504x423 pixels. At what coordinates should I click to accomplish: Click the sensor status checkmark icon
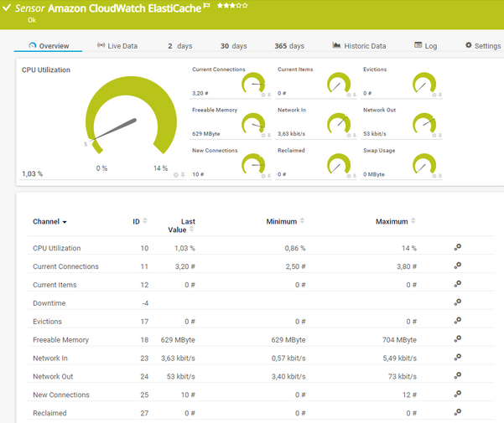point(7,8)
